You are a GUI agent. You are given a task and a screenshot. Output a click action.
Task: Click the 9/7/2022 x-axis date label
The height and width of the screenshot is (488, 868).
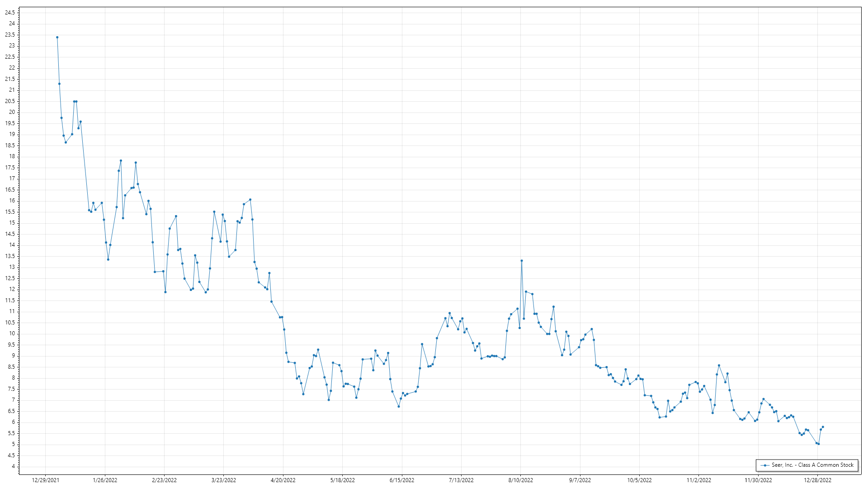(580, 480)
